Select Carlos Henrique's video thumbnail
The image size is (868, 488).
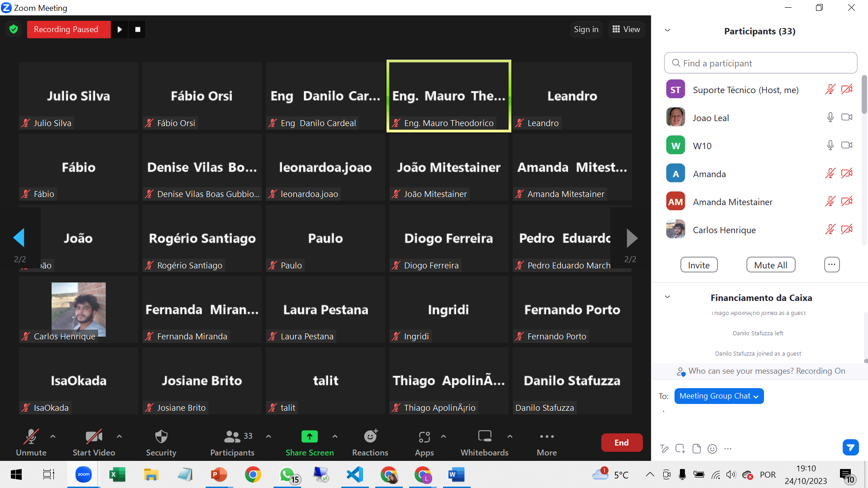pyautogui.click(x=79, y=310)
